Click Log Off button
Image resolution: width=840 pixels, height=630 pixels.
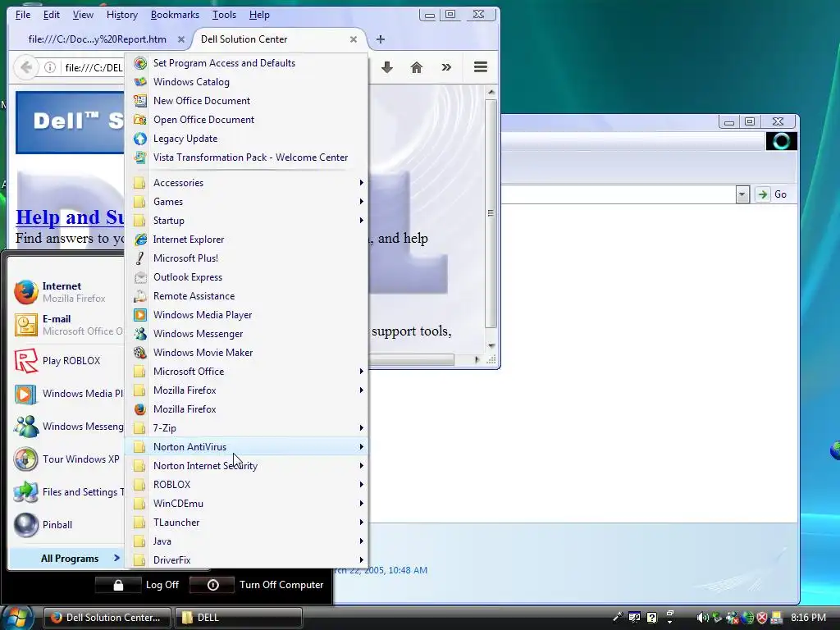point(138,585)
